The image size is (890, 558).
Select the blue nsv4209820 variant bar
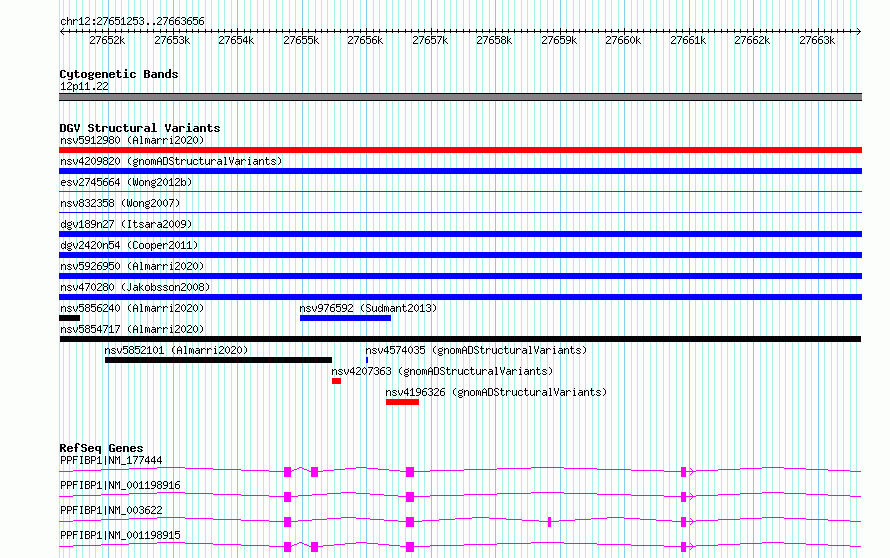tap(460, 171)
